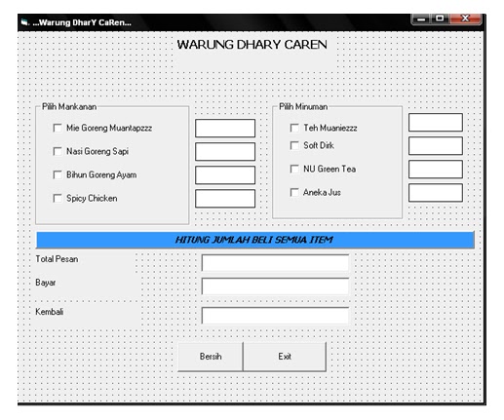The height and width of the screenshot is (420, 504).
Task: Click the form icon in title bar
Action: click(x=24, y=22)
